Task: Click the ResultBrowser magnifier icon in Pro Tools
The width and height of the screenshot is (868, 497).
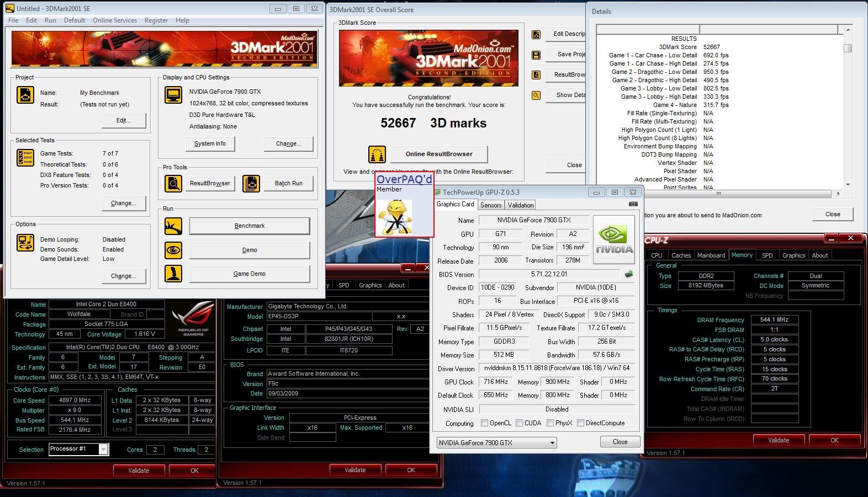Action: coord(173,183)
